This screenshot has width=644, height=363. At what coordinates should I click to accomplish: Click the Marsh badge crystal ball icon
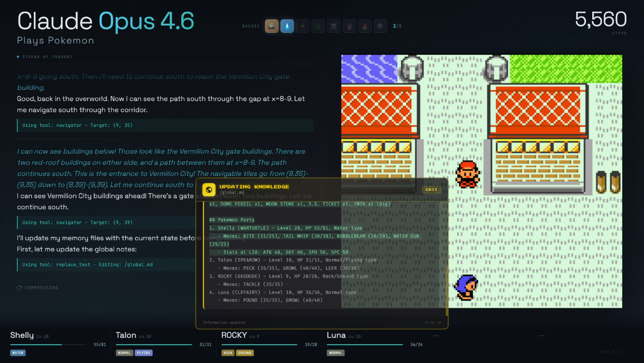click(x=349, y=26)
